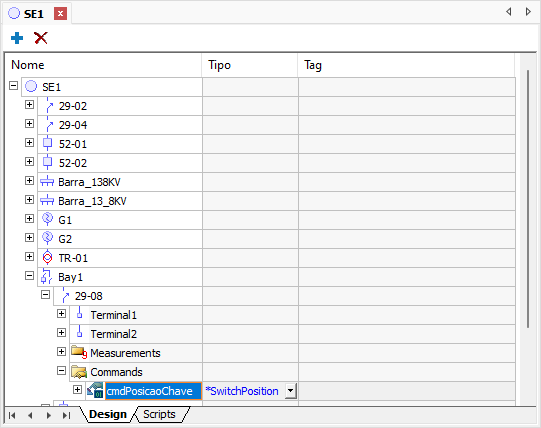Click the cmdPosicaoChave command icon
This screenshot has height=428, width=541.
pos(95,390)
